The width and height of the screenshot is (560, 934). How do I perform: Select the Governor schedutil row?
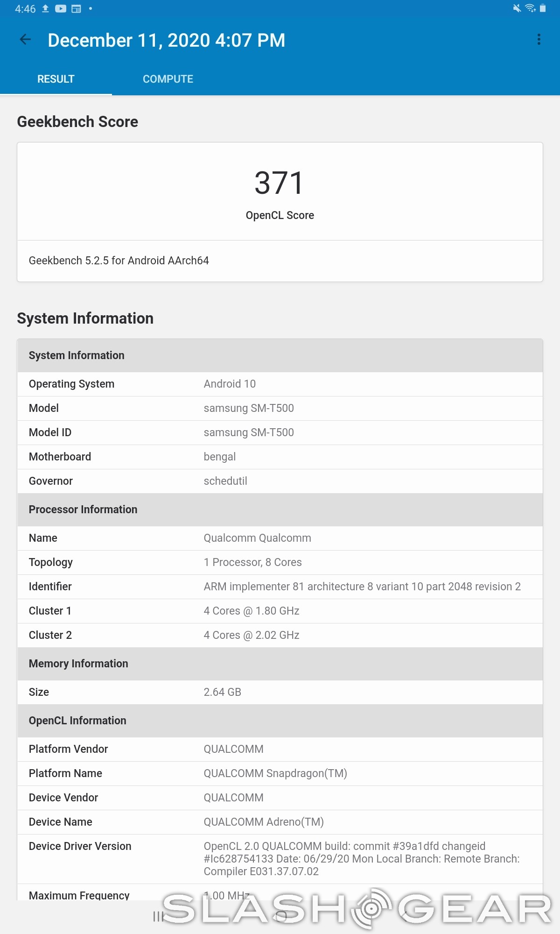(280, 481)
